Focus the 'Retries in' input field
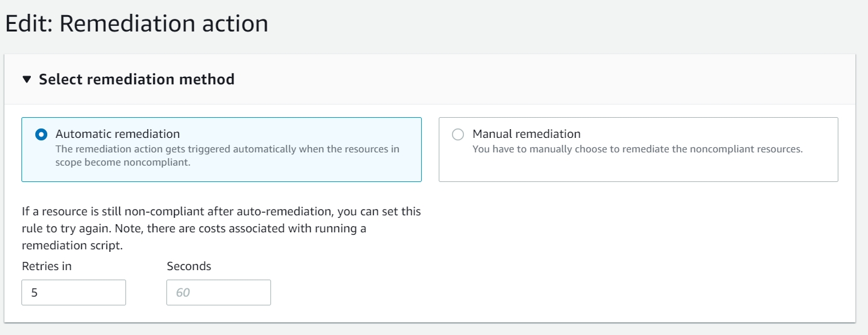 click(74, 293)
